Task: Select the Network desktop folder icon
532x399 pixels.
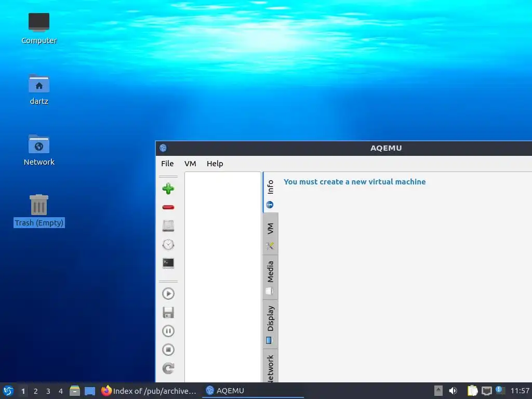Action: pyautogui.click(x=39, y=150)
